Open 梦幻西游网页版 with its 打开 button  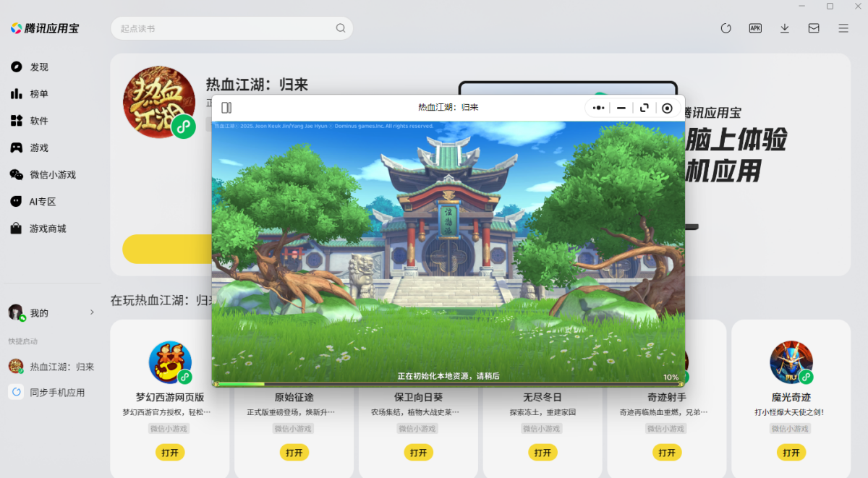pos(170,452)
